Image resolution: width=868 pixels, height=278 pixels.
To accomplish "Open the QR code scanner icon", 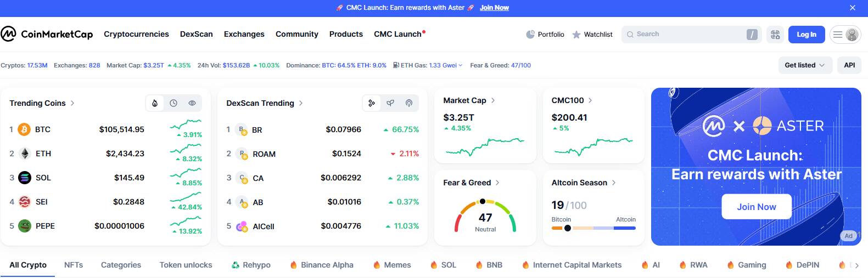I will pyautogui.click(x=775, y=35).
